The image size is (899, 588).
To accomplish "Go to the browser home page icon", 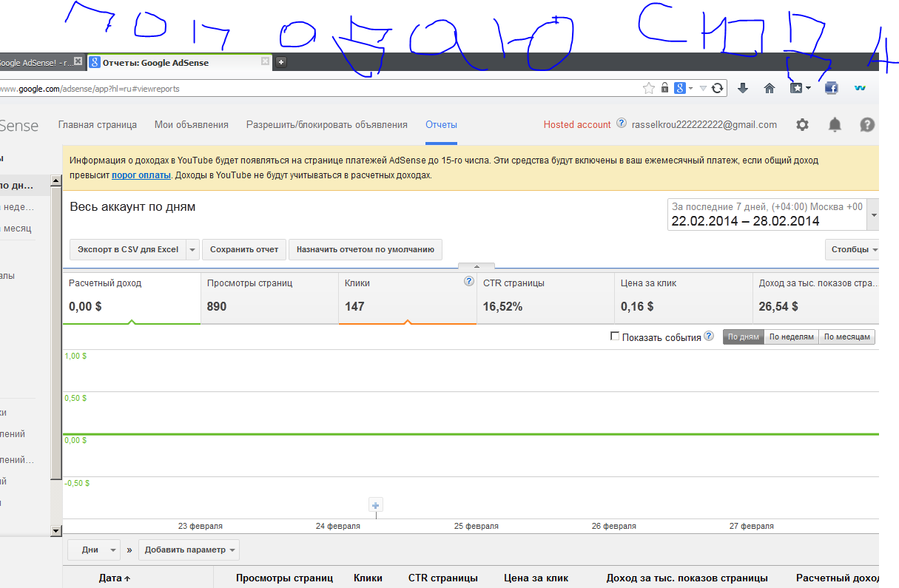I will click(770, 88).
